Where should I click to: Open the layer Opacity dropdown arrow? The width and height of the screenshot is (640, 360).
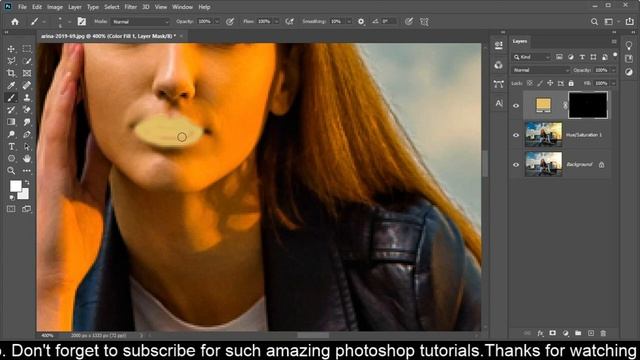pyautogui.click(x=613, y=70)
